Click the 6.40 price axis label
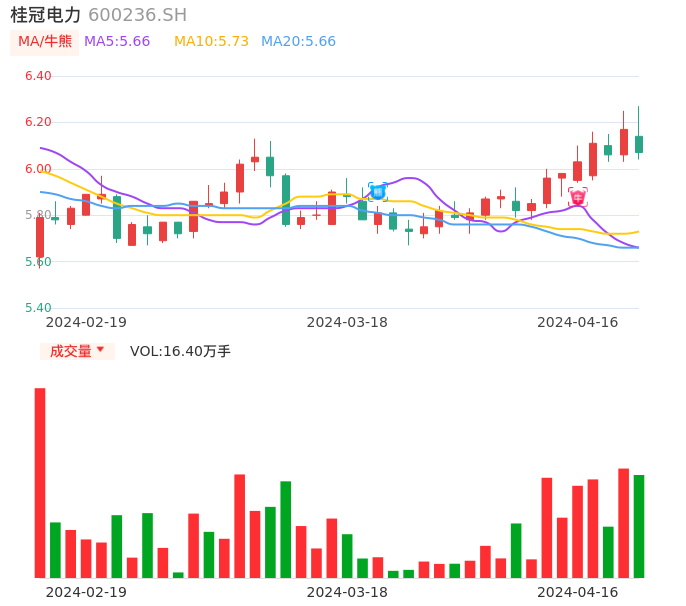686x606 pixels. click(38, 76)
